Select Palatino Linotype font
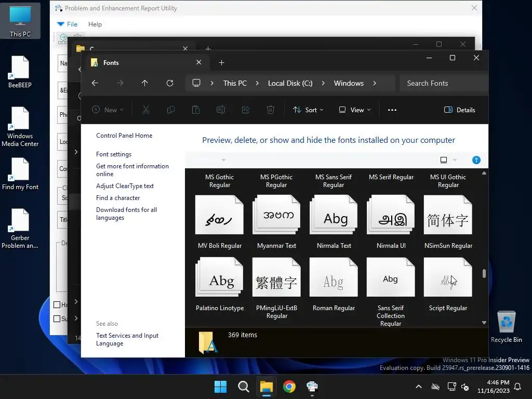The image size is (532, 399). [220, 284]
